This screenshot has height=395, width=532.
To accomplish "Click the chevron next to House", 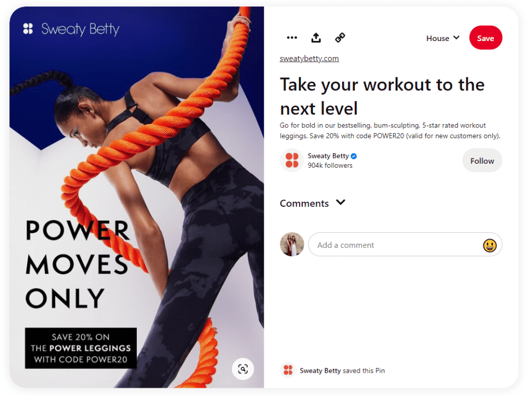I will point(457,37).
